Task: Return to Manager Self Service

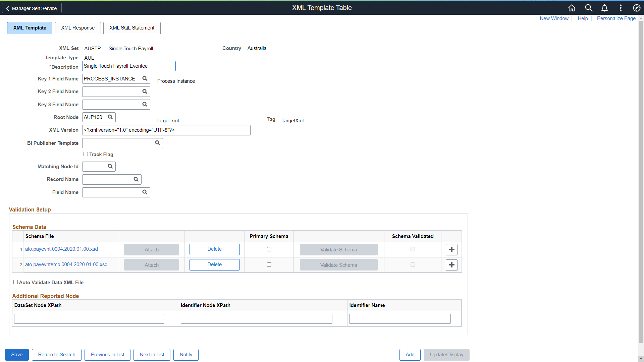Action: [32, 8]
